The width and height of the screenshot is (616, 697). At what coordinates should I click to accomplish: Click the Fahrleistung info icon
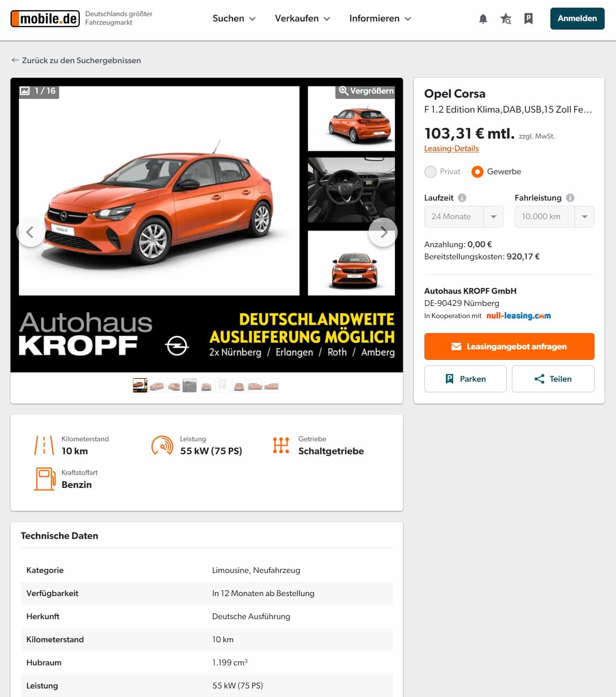570,198
